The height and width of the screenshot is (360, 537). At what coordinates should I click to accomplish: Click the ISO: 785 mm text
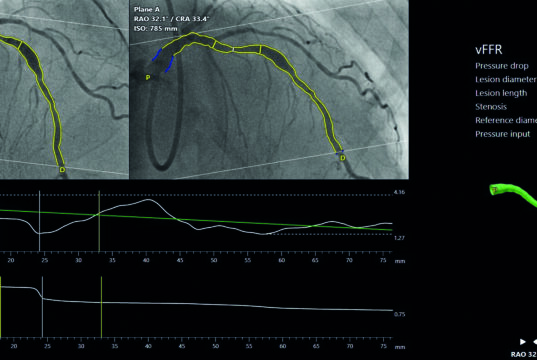pos(156,28)
